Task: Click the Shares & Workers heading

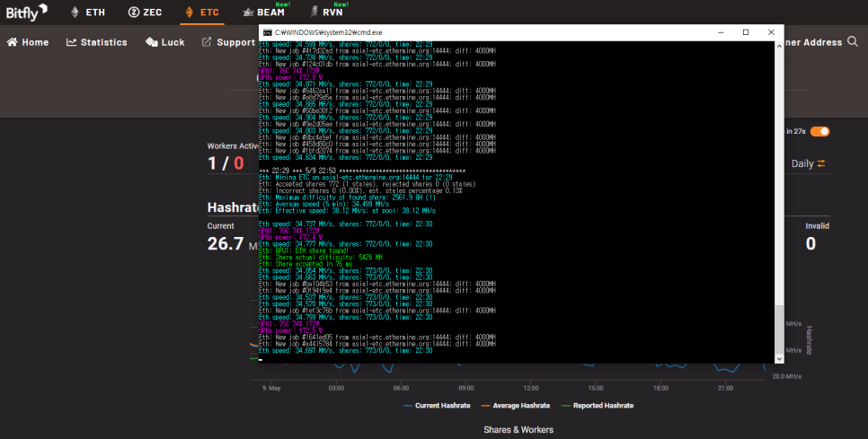Action: coord(518,430)
